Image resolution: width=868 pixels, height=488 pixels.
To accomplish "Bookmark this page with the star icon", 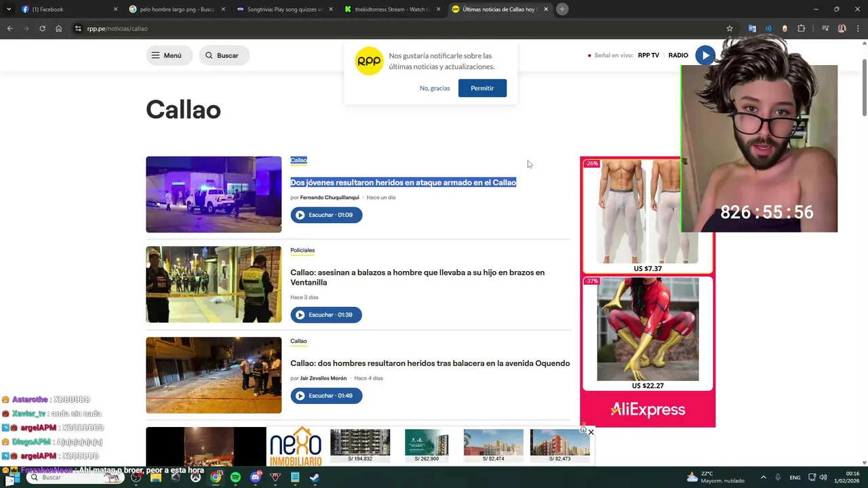I will (730, 28).
